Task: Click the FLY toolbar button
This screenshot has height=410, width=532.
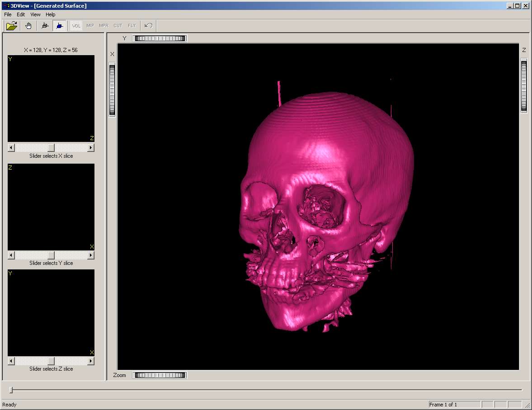Action: tap(132, 26)
